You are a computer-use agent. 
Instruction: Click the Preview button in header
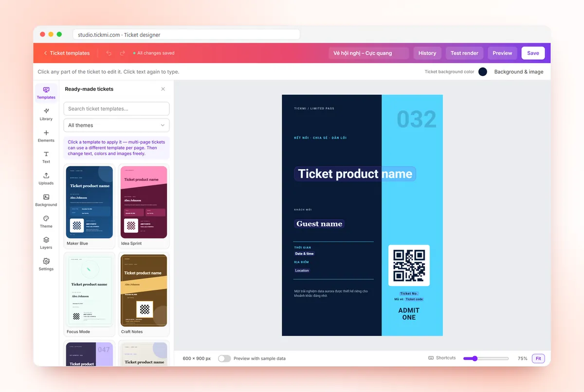pos(502,53)
